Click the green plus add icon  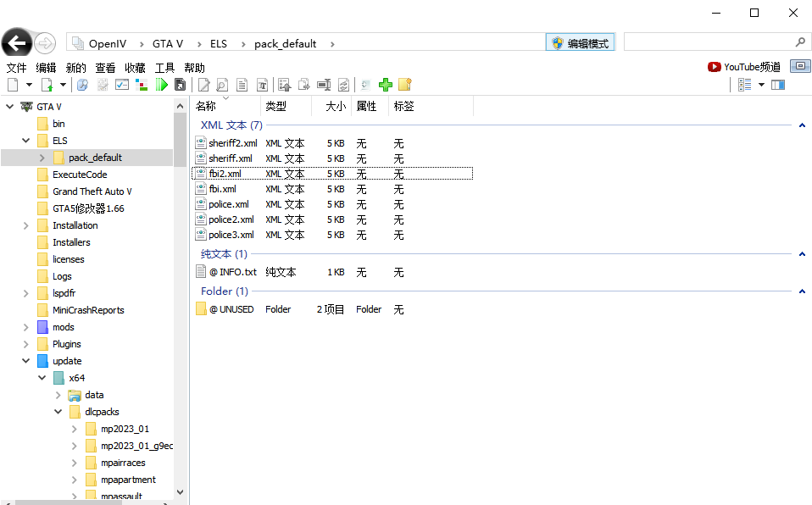pyautogui.click(x=386, y=85)
